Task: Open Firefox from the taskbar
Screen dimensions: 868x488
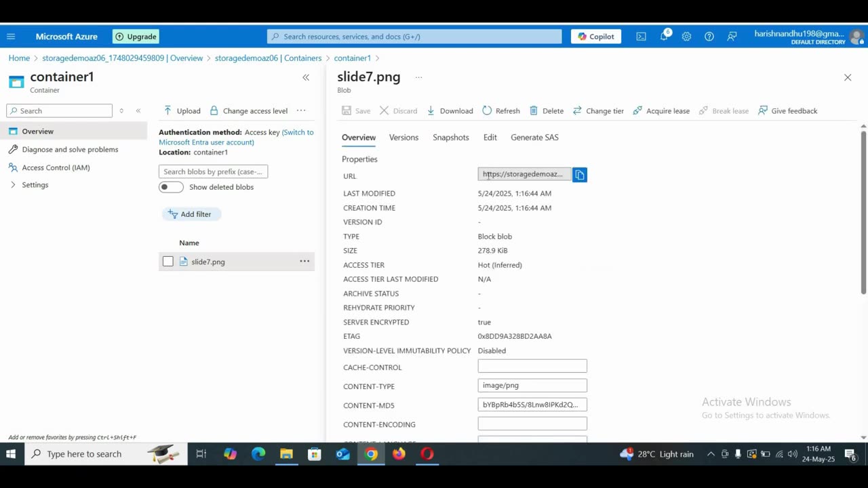Action: [399, 454]
